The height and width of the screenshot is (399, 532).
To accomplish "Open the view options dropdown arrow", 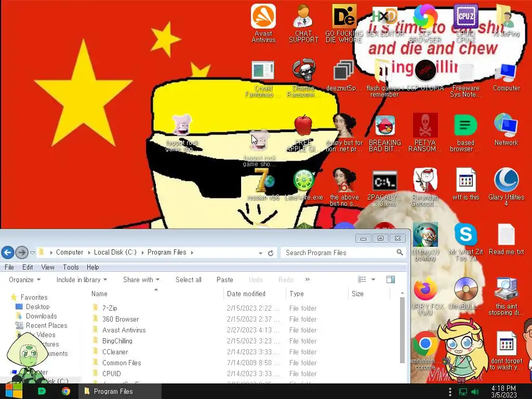I will pyautogui.click(x=373, y=280).
